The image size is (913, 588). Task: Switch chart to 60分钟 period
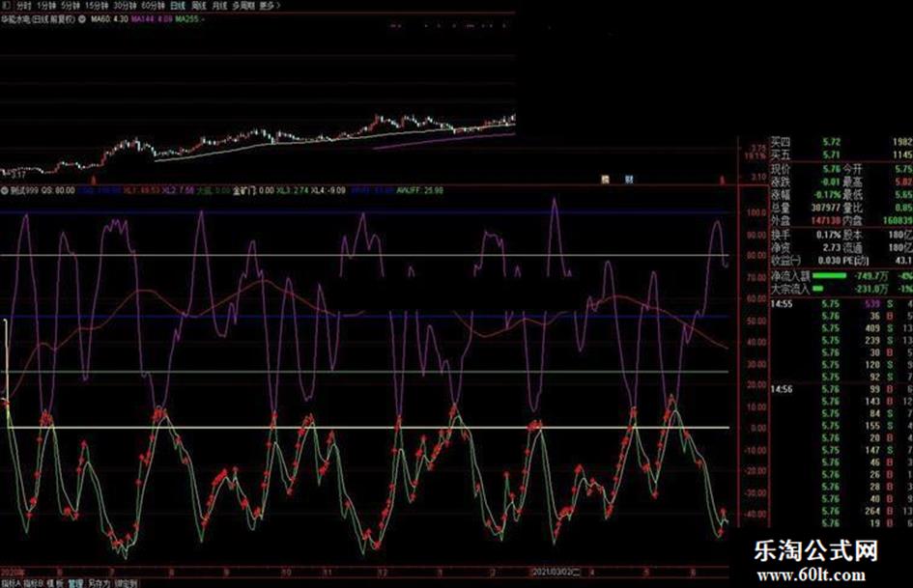coord(154,5)
